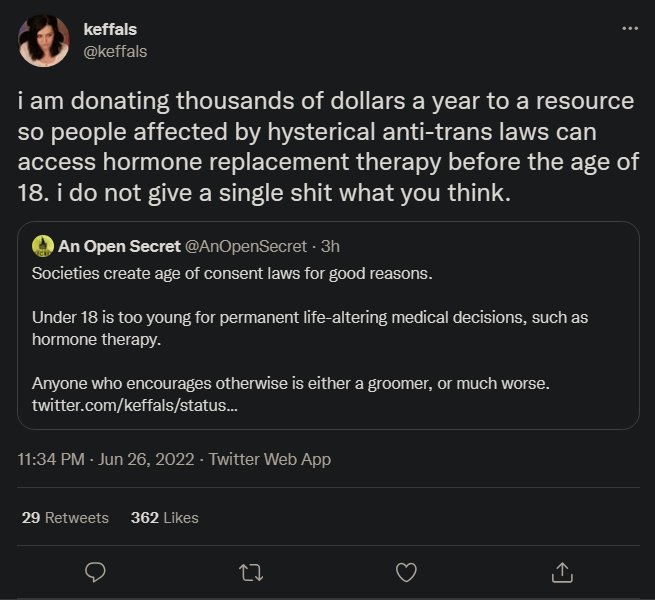The width and height of the screenshot is (655, 600).
Task: Open An Open Secret's profile name
Action: point(119,245)
